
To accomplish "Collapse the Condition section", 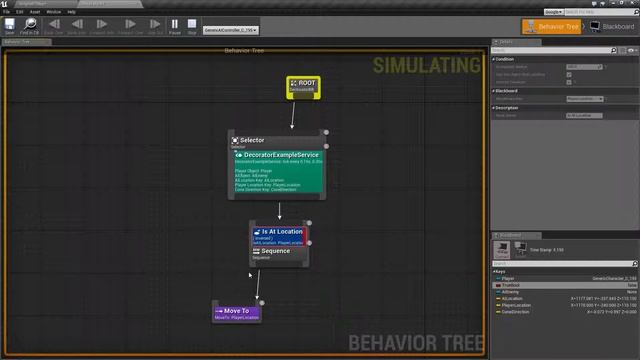I will (x=493, y=59).
